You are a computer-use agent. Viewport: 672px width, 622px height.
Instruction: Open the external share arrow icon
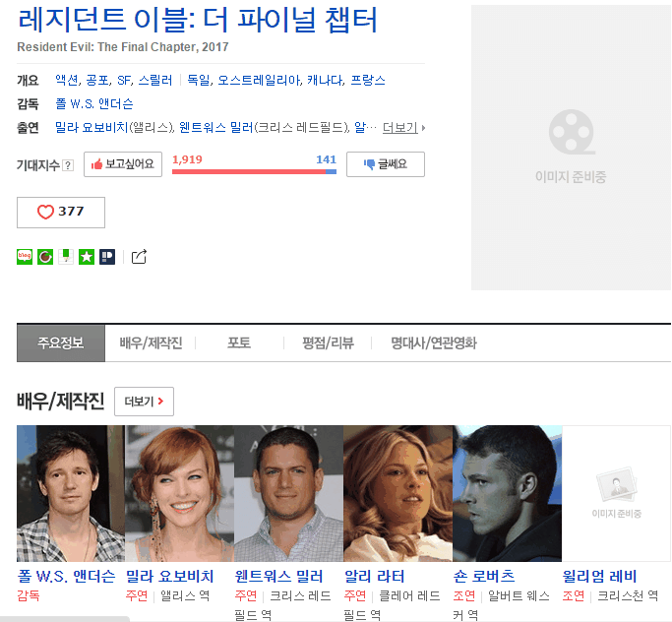tap(139, 257)
